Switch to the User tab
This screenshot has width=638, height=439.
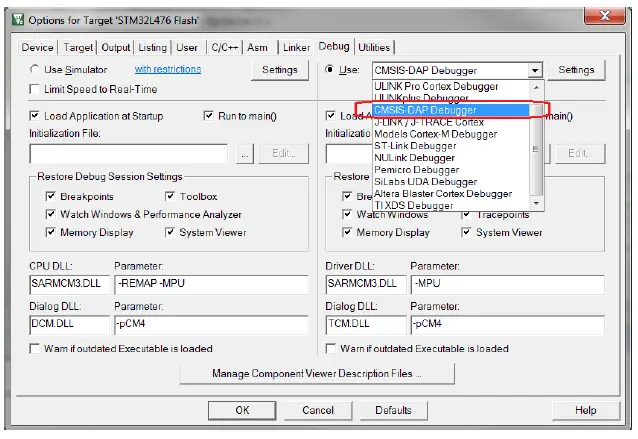187,48
